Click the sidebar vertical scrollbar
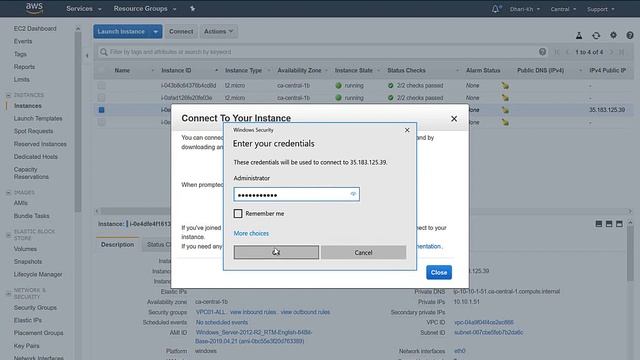The image size is (640, 360). (x=78, y=122)
